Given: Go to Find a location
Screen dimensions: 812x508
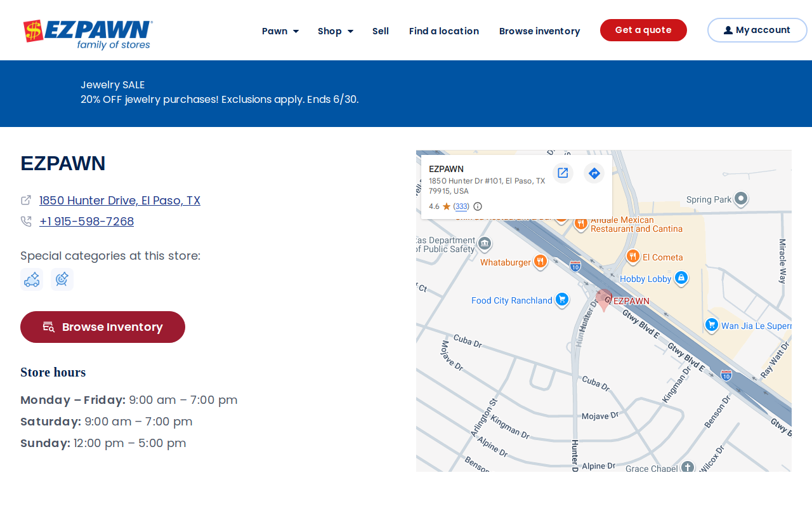Looking at the screenshot, I should (x=444, y=31).
